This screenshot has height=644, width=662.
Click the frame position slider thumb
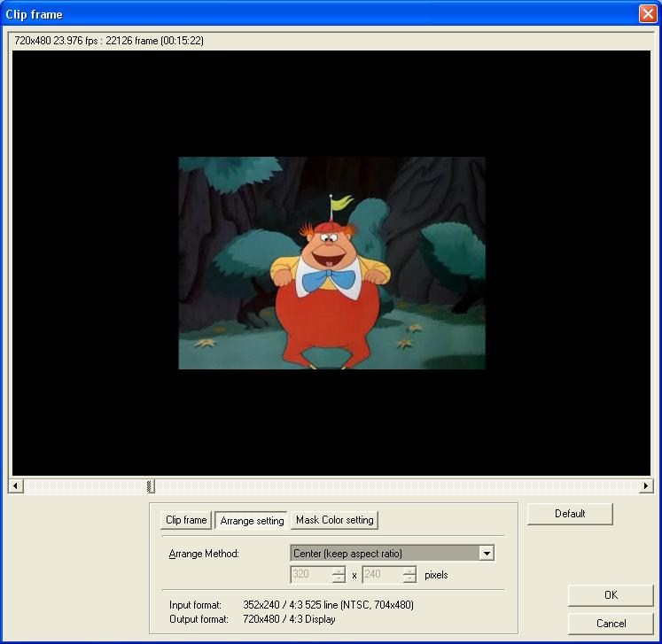pos(151,485)
